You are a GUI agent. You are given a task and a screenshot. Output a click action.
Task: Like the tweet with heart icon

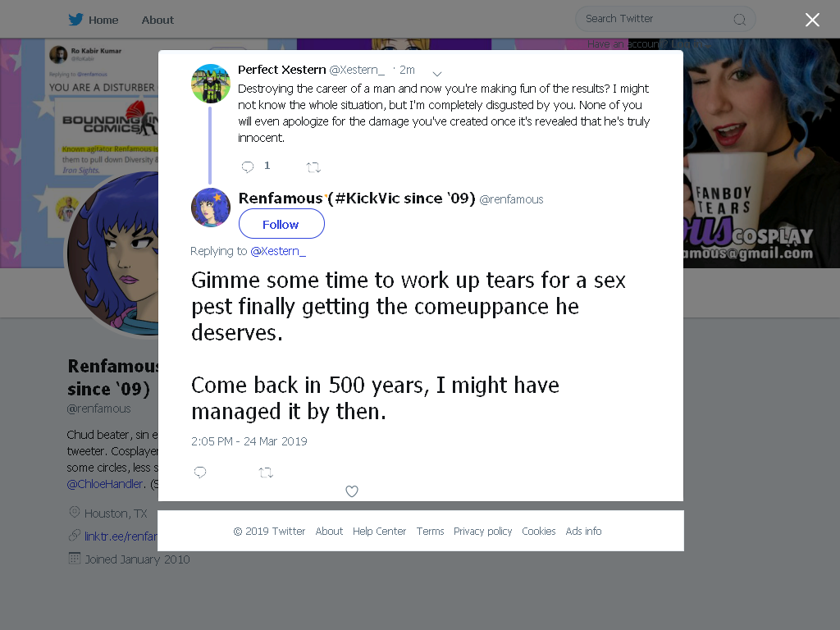[x=351, y=491]
